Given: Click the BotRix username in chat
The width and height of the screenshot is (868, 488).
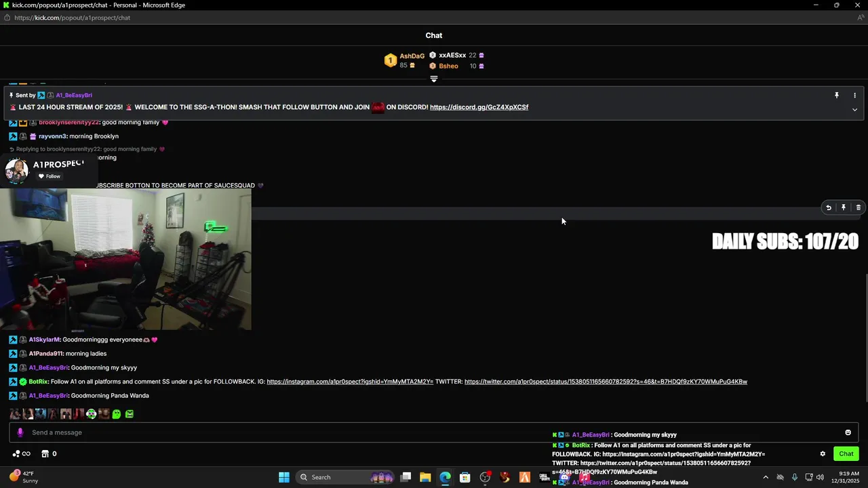Looking at the screenshot, I should [x=38, y=382].
